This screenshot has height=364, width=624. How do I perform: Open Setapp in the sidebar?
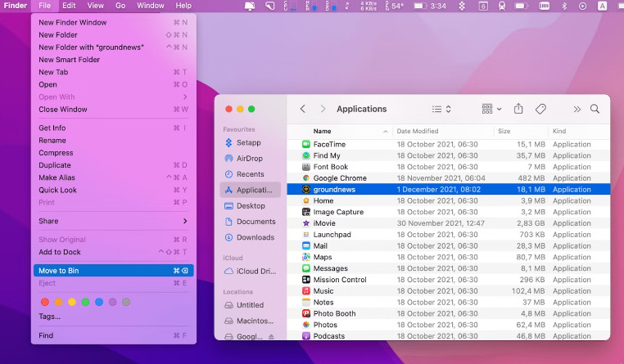click(x=251, y=142)
